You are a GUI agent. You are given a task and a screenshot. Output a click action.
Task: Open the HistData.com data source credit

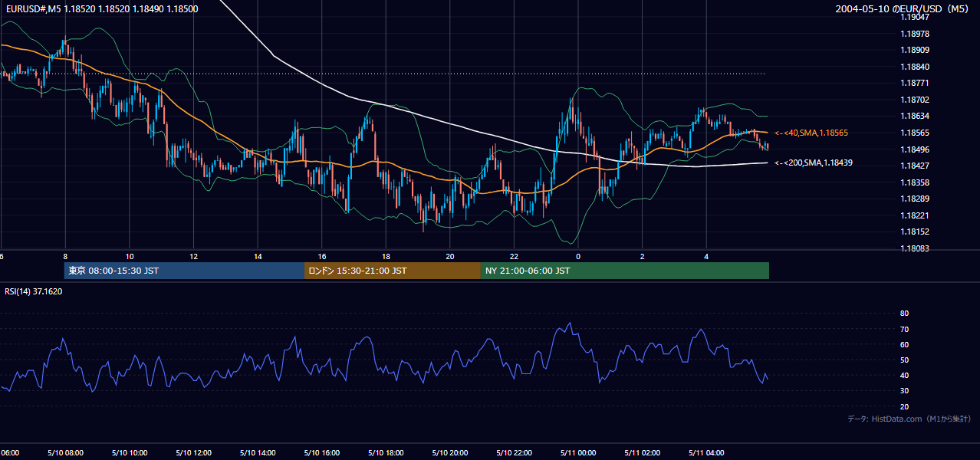(909, 419)
